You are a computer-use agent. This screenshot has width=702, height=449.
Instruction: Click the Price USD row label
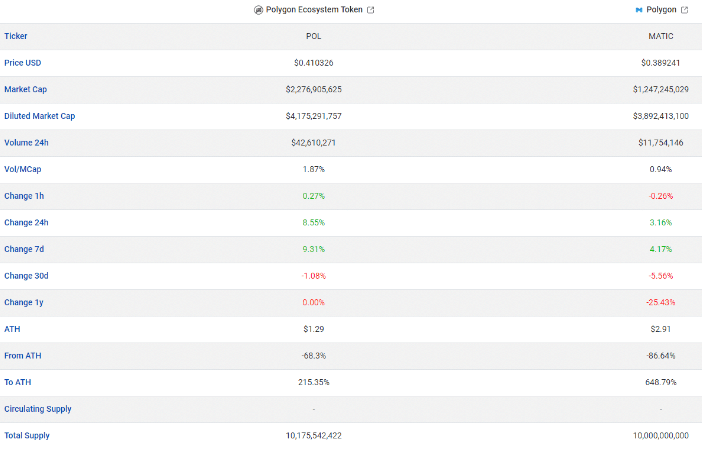pyautogui.click(x=22, y=63)
